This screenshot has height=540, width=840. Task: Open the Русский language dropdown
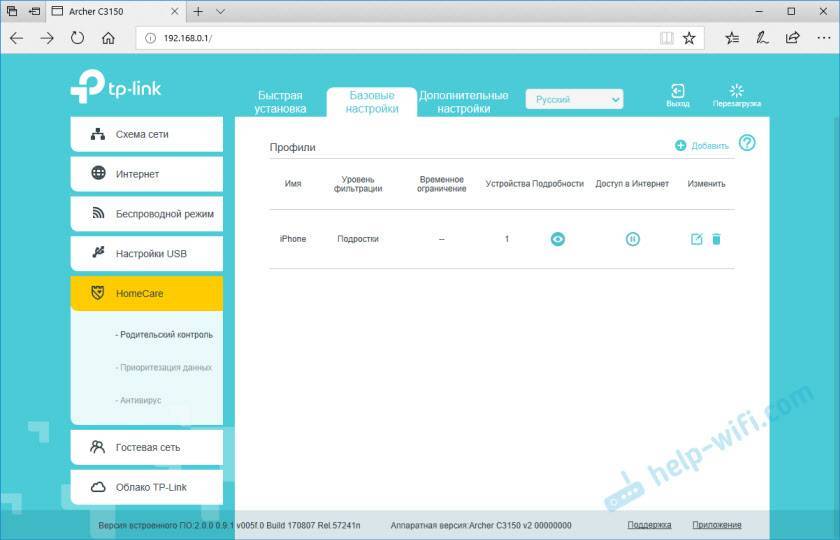click(x=574, y=99)
